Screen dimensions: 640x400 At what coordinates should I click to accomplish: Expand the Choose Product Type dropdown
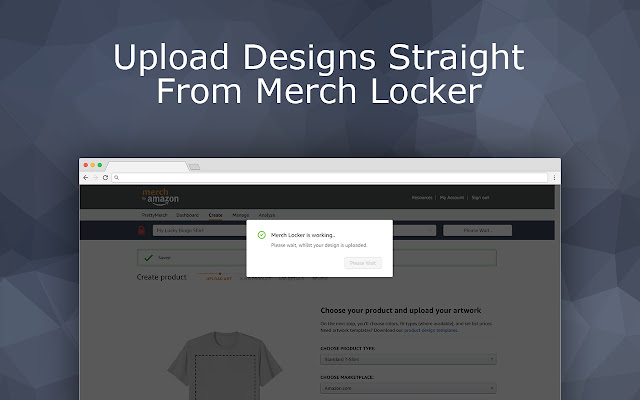408,359
